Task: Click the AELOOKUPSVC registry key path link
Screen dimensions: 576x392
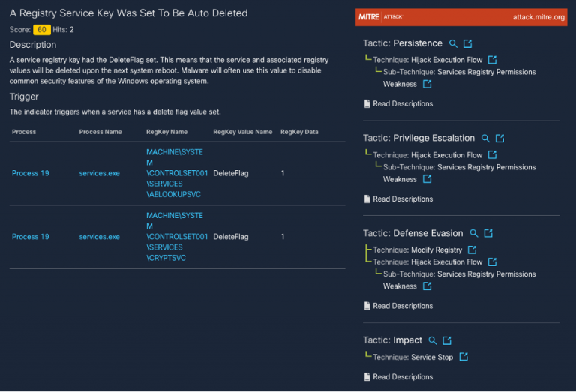Action: [176, 173]
